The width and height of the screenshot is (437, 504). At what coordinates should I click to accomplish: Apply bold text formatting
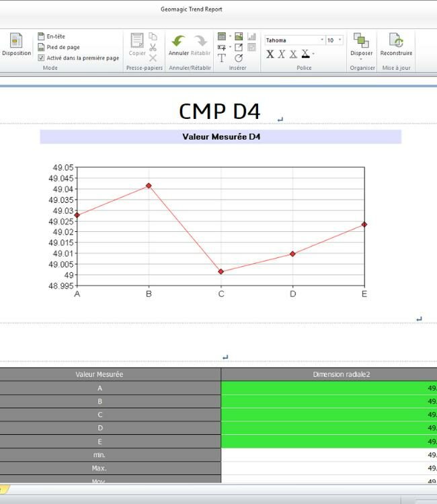pos(270,54)
